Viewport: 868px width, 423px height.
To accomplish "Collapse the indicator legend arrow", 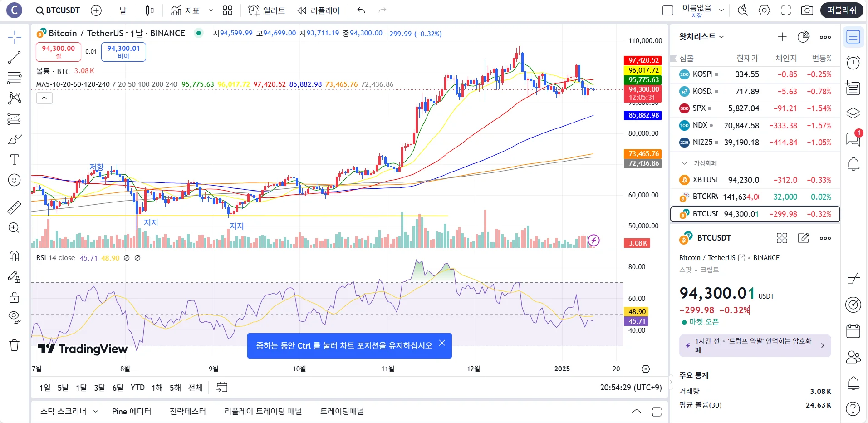I will pos(44,98).
